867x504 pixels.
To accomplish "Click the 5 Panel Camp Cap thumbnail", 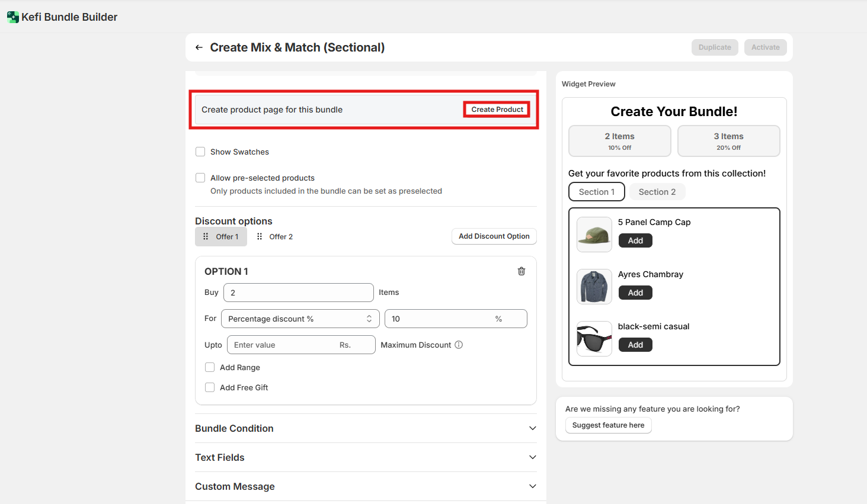I will click(594, 235).
